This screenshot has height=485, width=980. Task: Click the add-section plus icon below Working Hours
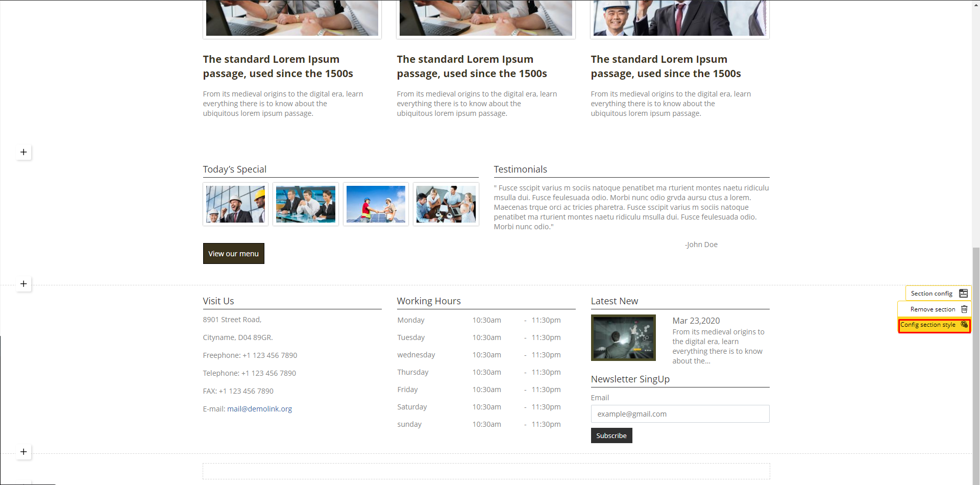click(23, 452)
